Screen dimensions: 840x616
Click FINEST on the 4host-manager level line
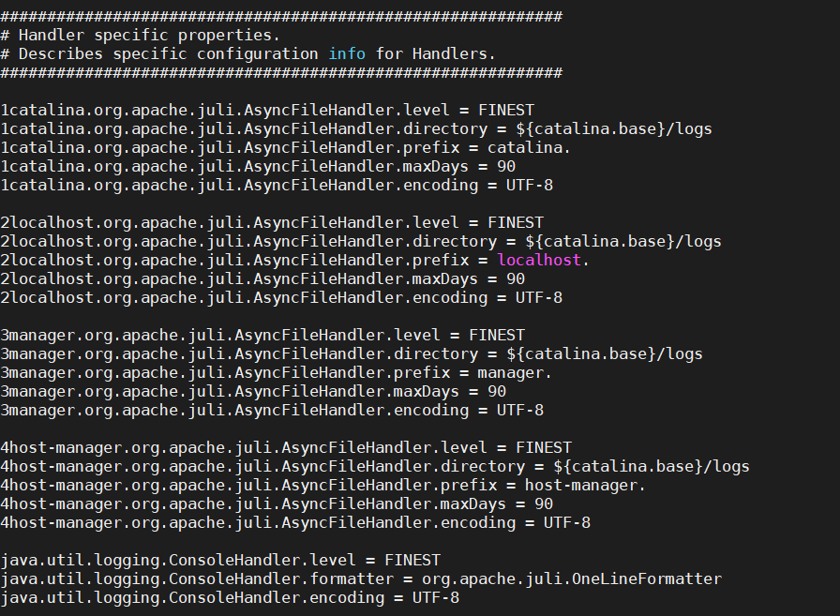[544, 448]
